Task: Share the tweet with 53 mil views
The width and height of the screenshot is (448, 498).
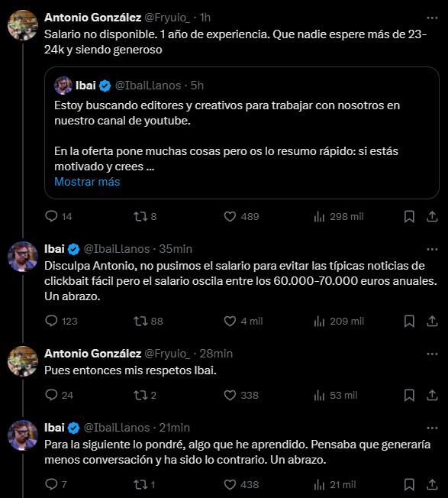Action: click(x=432, y=396)
